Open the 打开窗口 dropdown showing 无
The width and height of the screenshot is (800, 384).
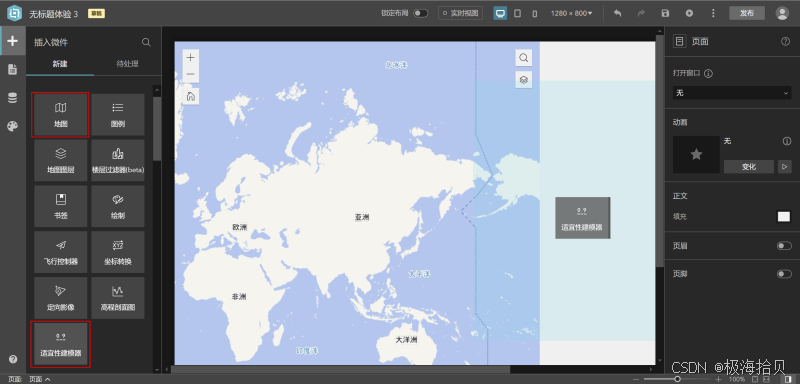click(x=732, y=93)
